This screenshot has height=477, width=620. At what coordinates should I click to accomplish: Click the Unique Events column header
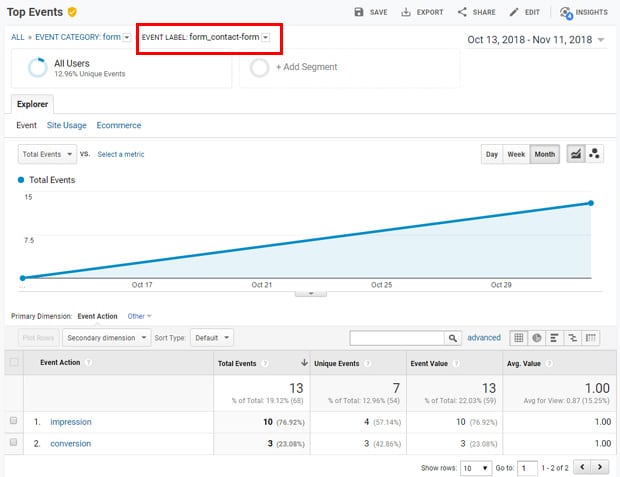pos(336,363)
